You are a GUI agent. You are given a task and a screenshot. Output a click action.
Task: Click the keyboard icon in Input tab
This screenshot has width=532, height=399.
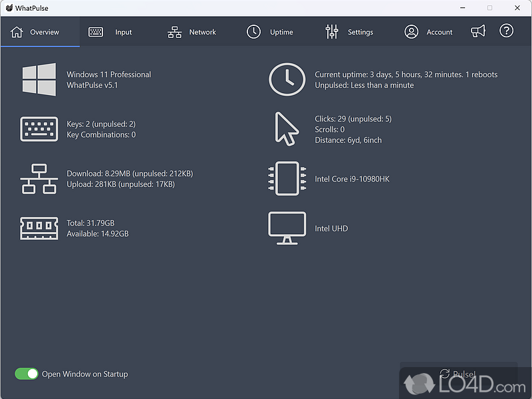pos(96,32)
